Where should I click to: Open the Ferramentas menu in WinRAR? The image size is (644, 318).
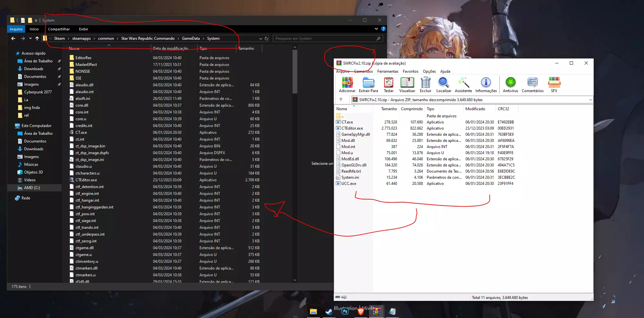coord(388,71)
